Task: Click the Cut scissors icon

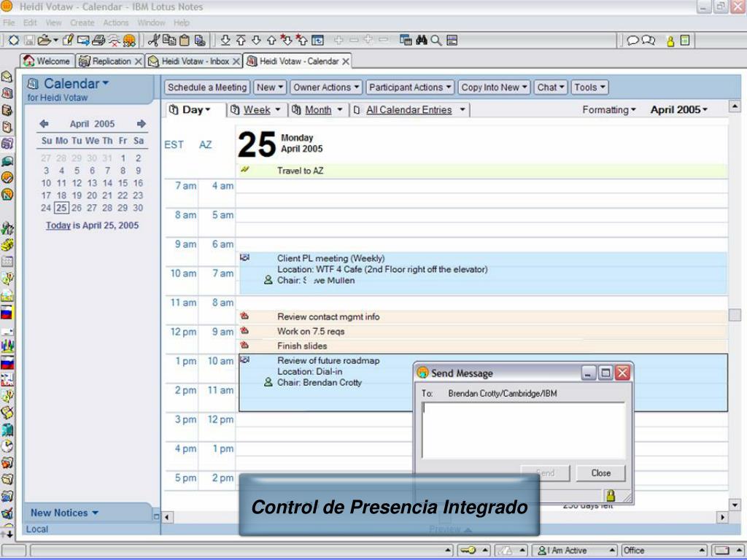Action: click(153, 41)
